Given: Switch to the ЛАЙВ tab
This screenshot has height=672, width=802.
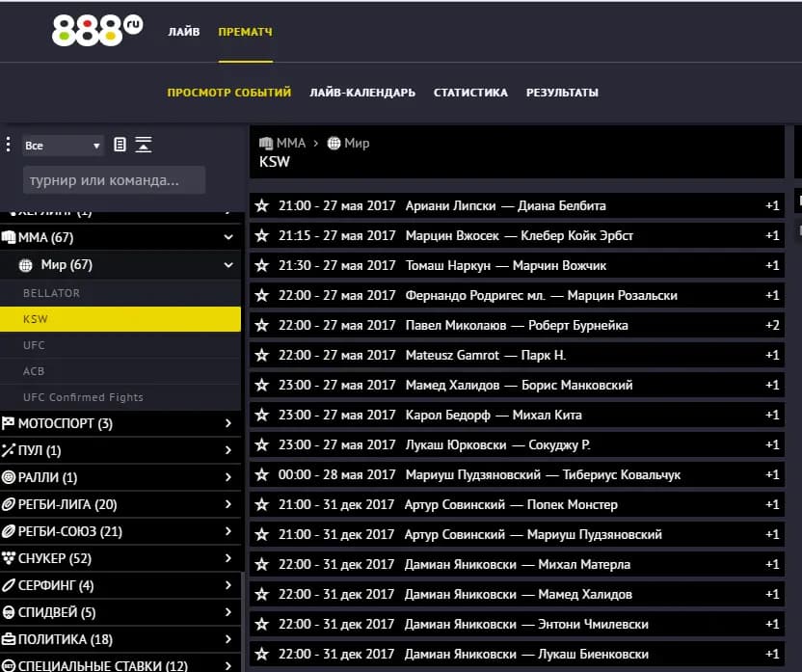Looking at the screenshot, I should pos(183,32).
